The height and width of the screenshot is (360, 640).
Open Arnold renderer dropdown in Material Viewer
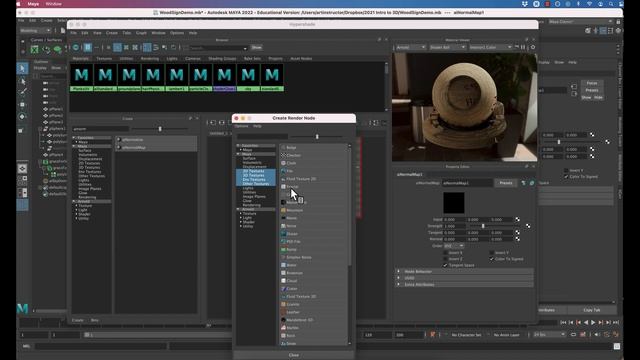(411, 47)
